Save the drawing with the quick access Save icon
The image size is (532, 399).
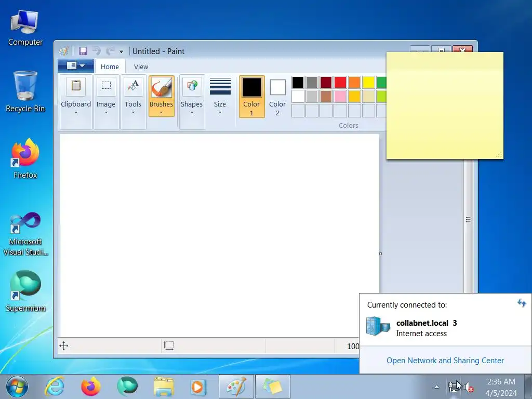[83, 51]
